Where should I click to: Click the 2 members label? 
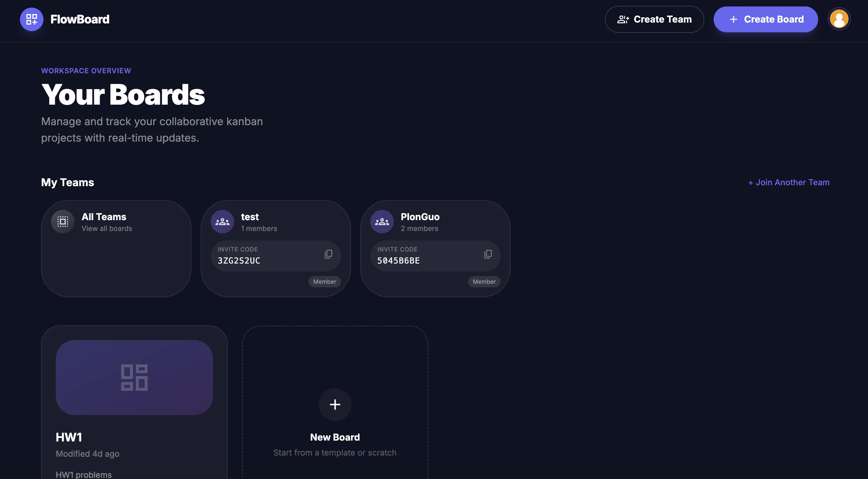420,229
